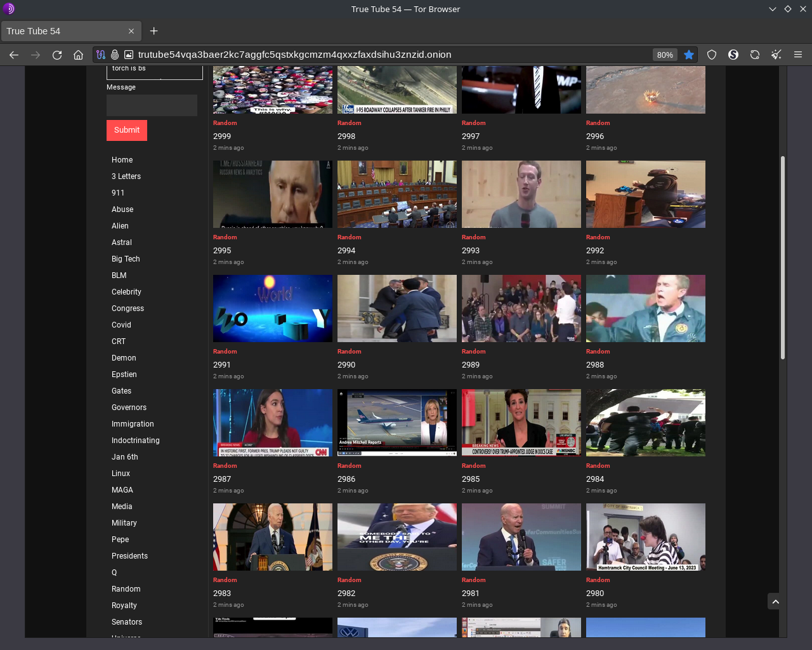Click the Tor Browser logo in title bar

[9, 9]
